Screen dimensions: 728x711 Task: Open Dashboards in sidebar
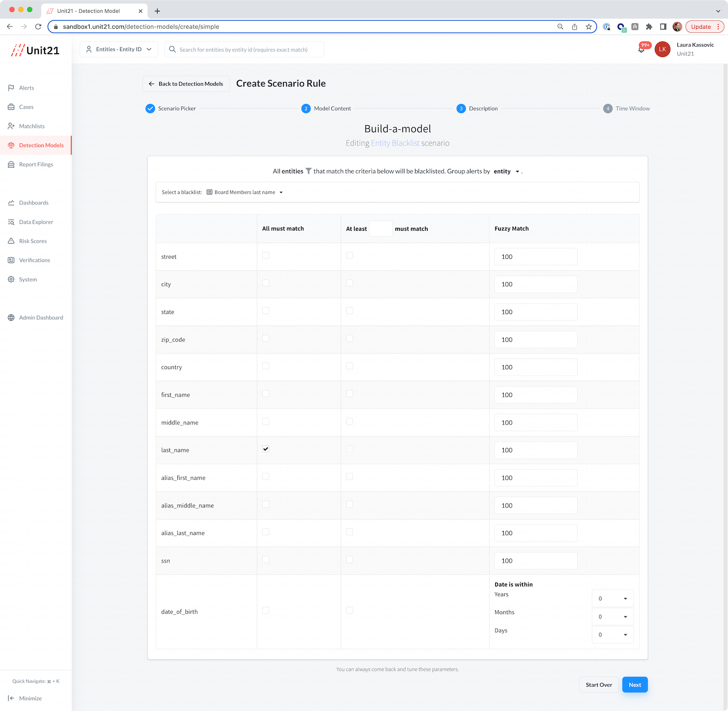[x=34, y=203]
